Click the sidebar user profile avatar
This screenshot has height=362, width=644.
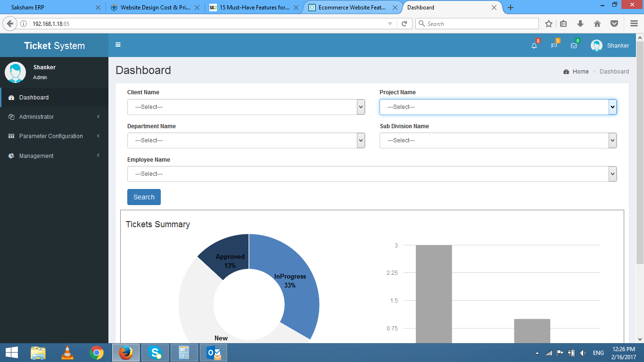click(x=15, y=72)
